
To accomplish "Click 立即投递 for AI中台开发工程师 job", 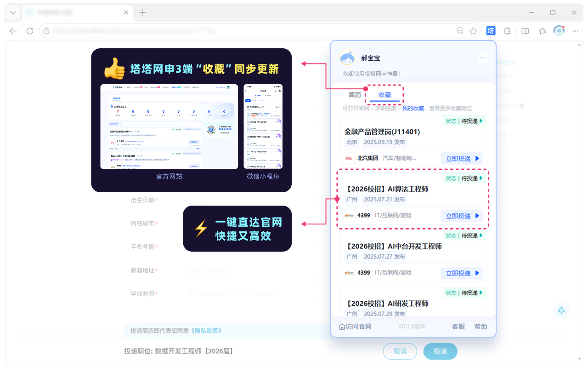I will coord(462,273).
